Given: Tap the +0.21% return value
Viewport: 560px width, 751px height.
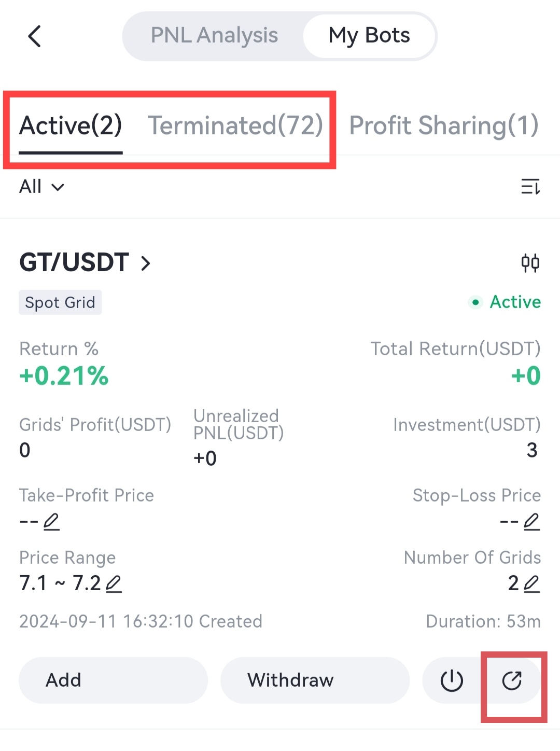Looking at the screenshot, I should (64, 376).
